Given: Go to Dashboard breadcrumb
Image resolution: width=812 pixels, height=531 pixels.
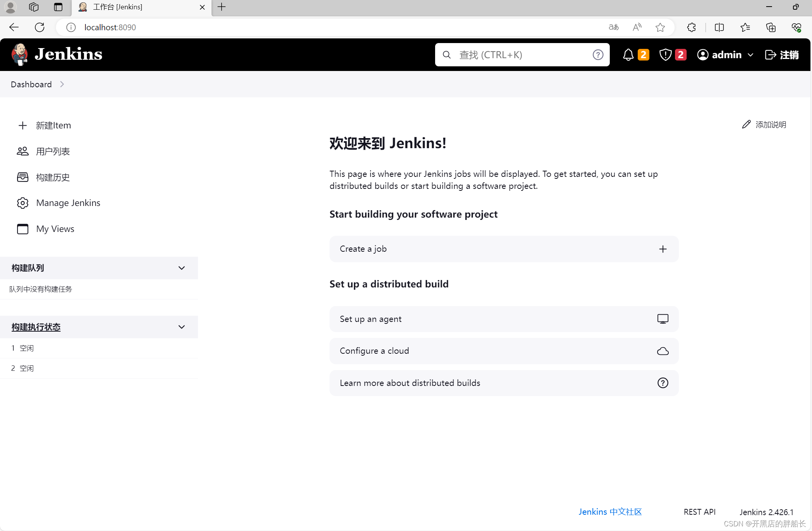Looking at the screenshot, I should (x=31, y=84).
